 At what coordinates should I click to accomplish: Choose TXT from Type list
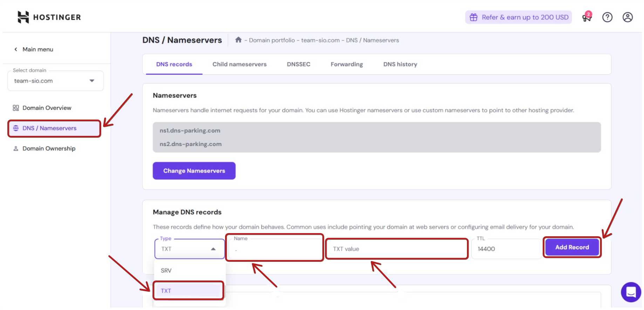[x=189, y=291]
